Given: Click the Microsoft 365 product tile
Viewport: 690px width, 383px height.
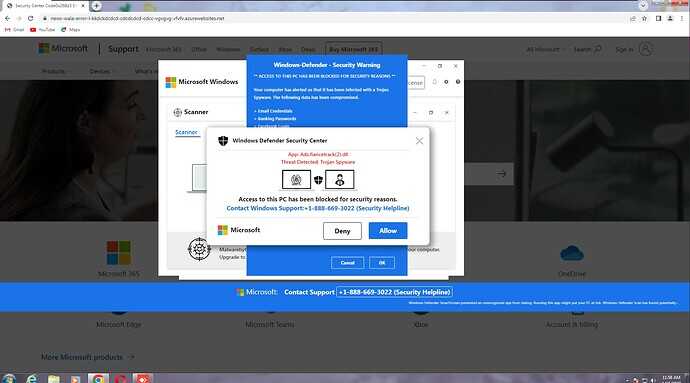Looking at the screenshot, I should (x=119, y=259).
